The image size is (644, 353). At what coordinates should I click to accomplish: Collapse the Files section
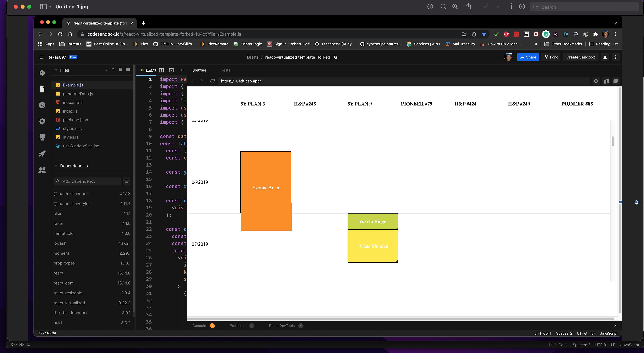(56, 70)
